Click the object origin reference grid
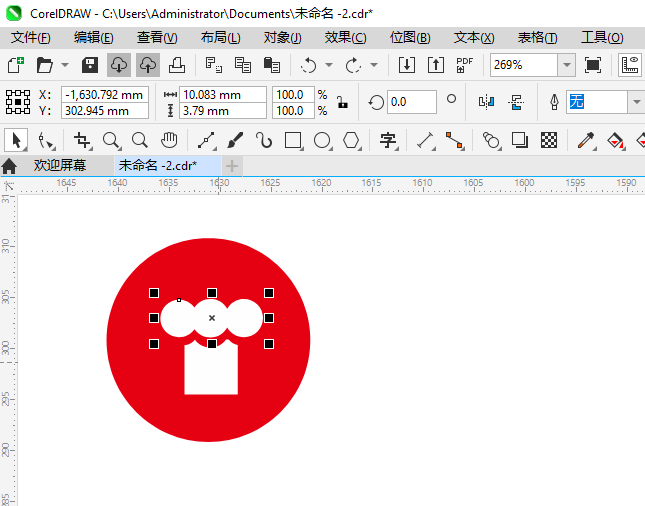This screenshot has width=645, height=506. [x=18, y=102]
